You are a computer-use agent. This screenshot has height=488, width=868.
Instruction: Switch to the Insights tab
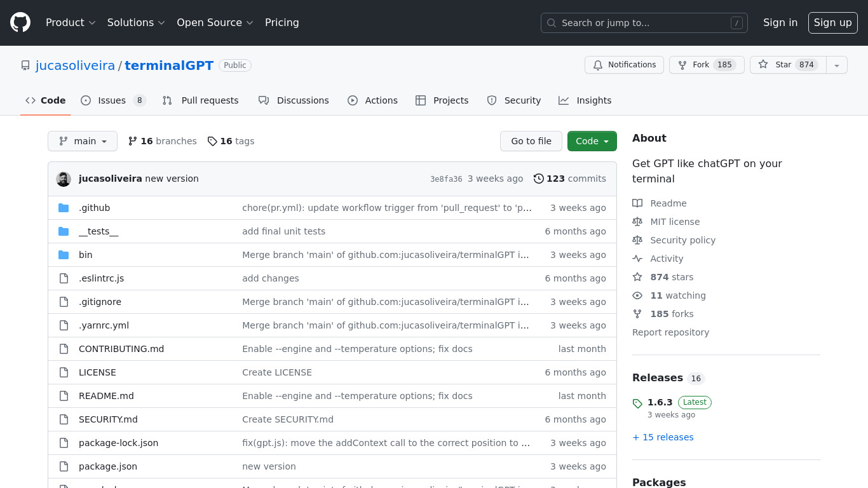pyautogui.click(x=585, y=100)
